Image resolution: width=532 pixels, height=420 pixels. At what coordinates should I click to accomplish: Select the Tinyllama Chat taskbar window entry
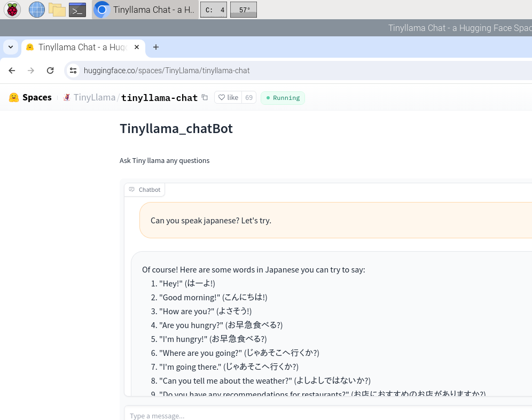145,10
